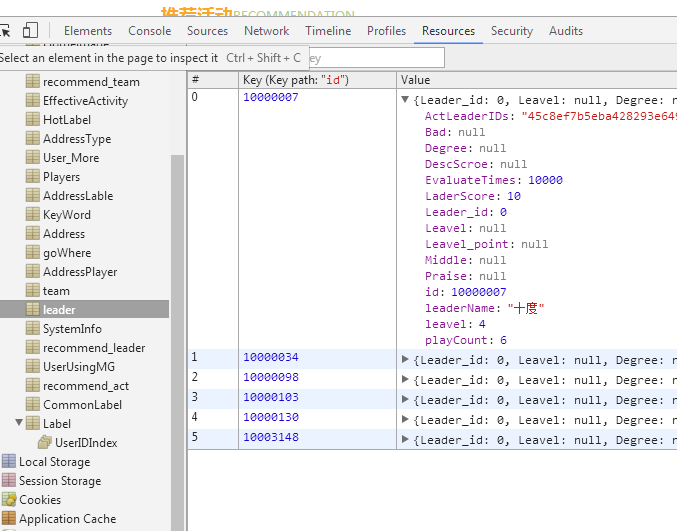The width and height of the screenshot is (677, 531).
Task: Click the leaderName property value
Action: (526, 308)
